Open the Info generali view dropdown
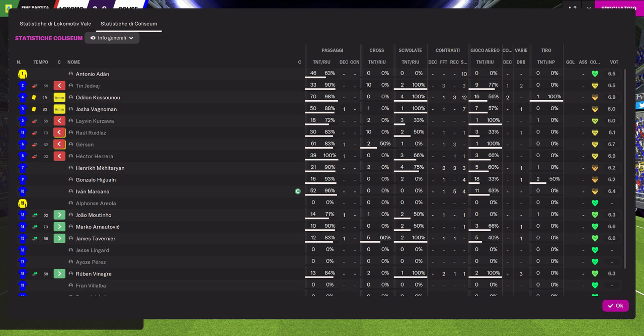 (x=112, y=38)
